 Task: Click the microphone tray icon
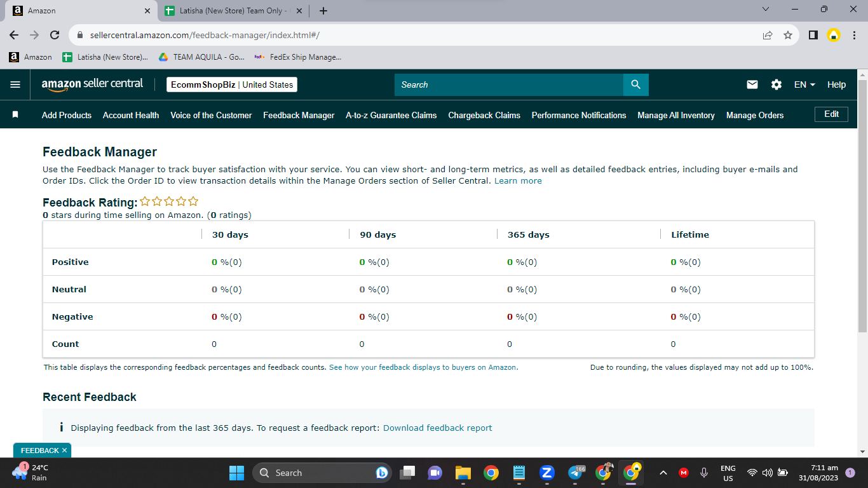tap(704, 473)
